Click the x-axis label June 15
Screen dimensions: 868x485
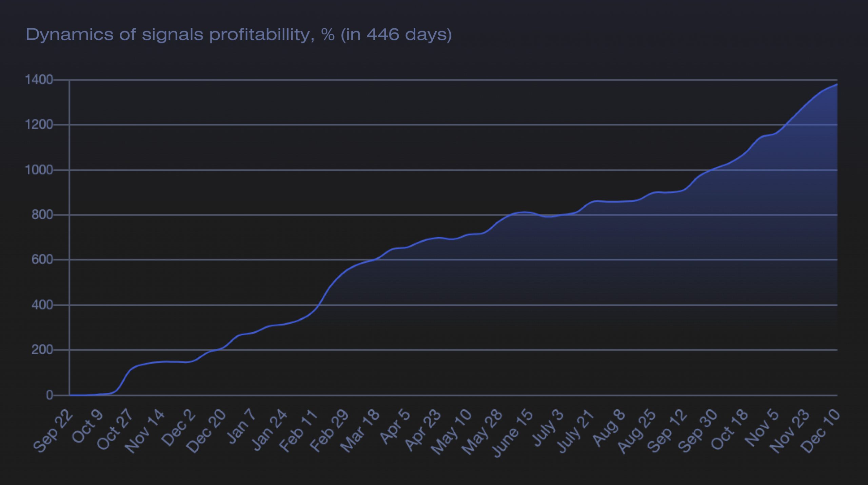[x=512, y=433]
